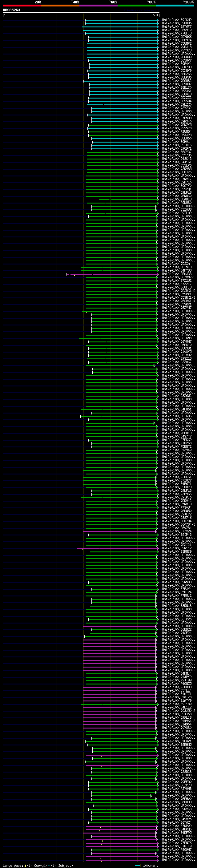197x868 pixels.
Task: Select label UniRef100_Q5N7Y5
Action: (x=176, y=125)
